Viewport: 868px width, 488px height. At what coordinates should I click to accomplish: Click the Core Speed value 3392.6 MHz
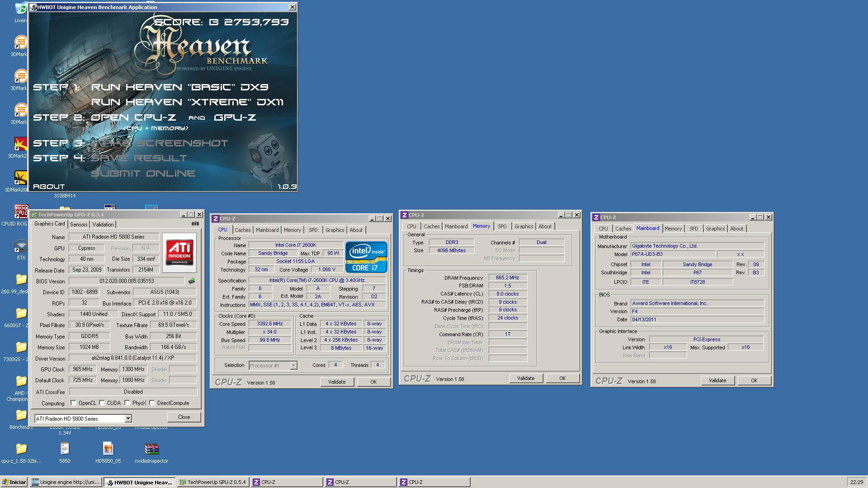(270, 324)
